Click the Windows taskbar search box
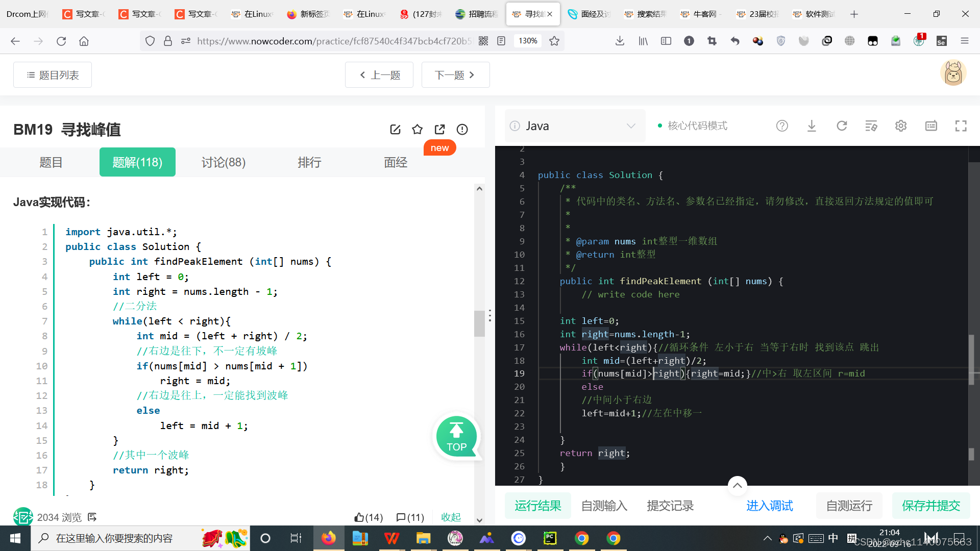 (x=114, y=538)
